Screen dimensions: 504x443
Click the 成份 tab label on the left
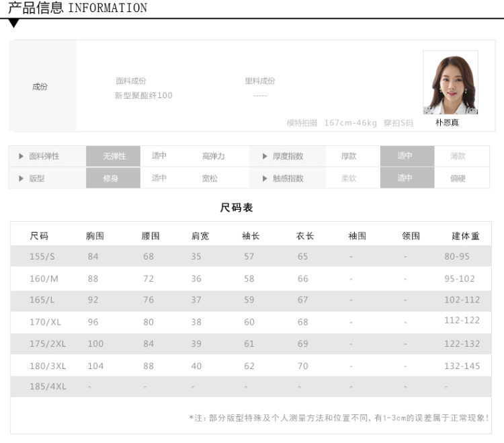click(40, 87)
